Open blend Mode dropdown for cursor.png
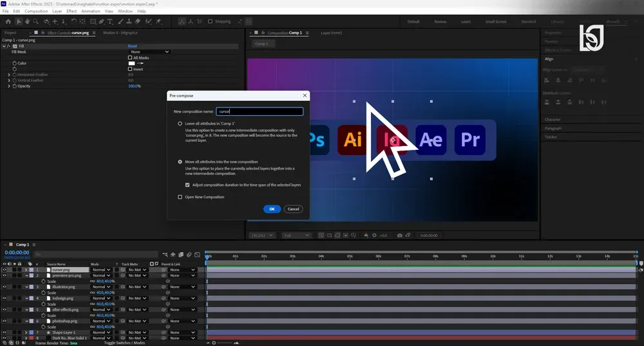 click(x=101, y=269)
